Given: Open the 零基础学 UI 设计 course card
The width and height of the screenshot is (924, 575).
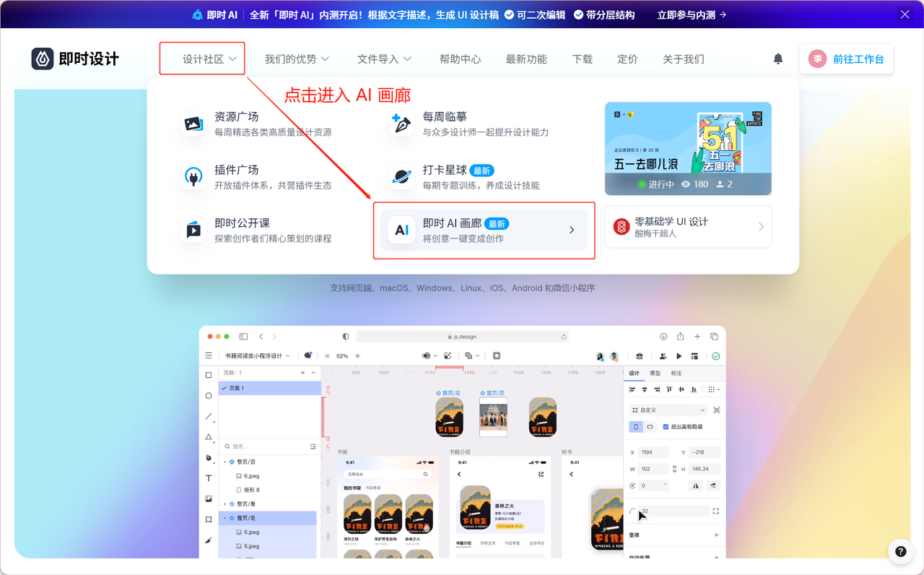Looking at the screenshot, I should point(688,227).
